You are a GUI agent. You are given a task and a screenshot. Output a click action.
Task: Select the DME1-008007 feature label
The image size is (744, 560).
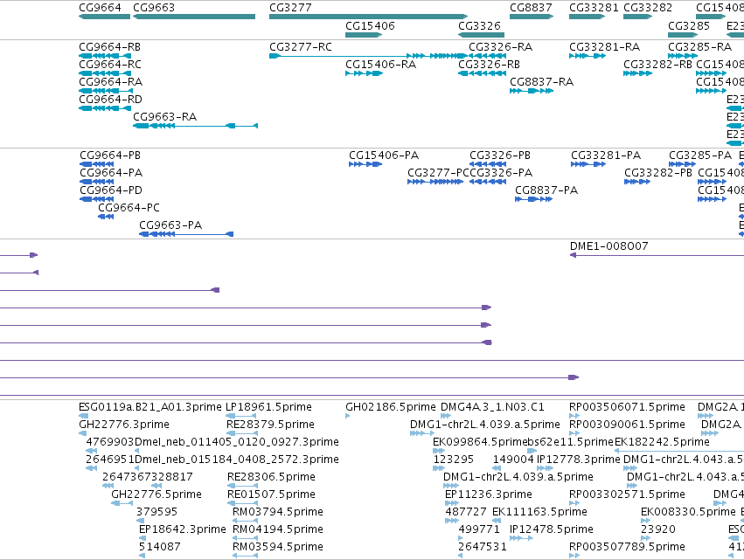click(x=608, y=246)
